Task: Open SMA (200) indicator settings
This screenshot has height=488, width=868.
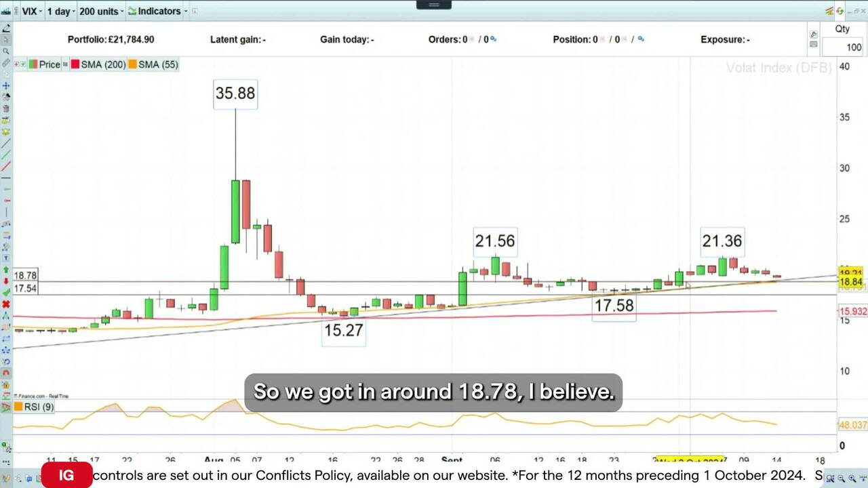Action: 103,64
